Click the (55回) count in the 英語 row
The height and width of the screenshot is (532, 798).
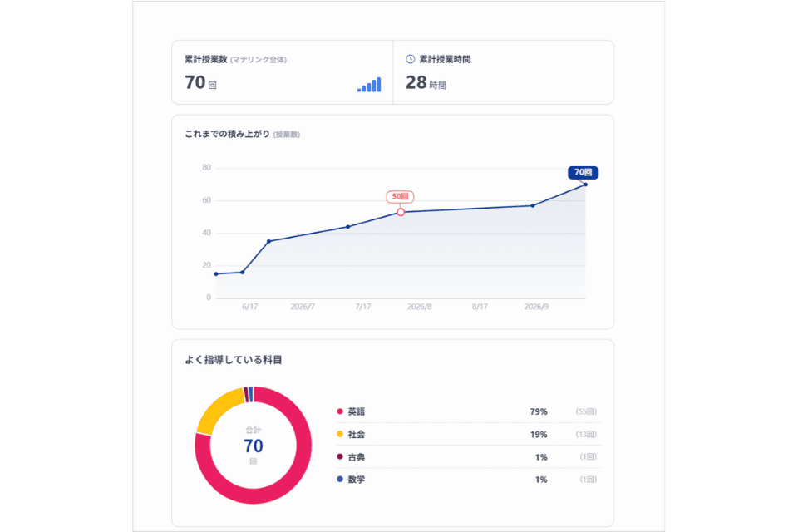(x=586, y=411)
